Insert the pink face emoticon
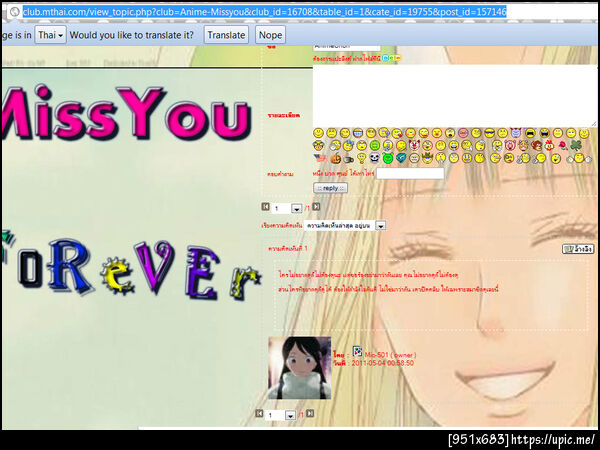The height and width of the screenshot is (450, 600). 463,133
